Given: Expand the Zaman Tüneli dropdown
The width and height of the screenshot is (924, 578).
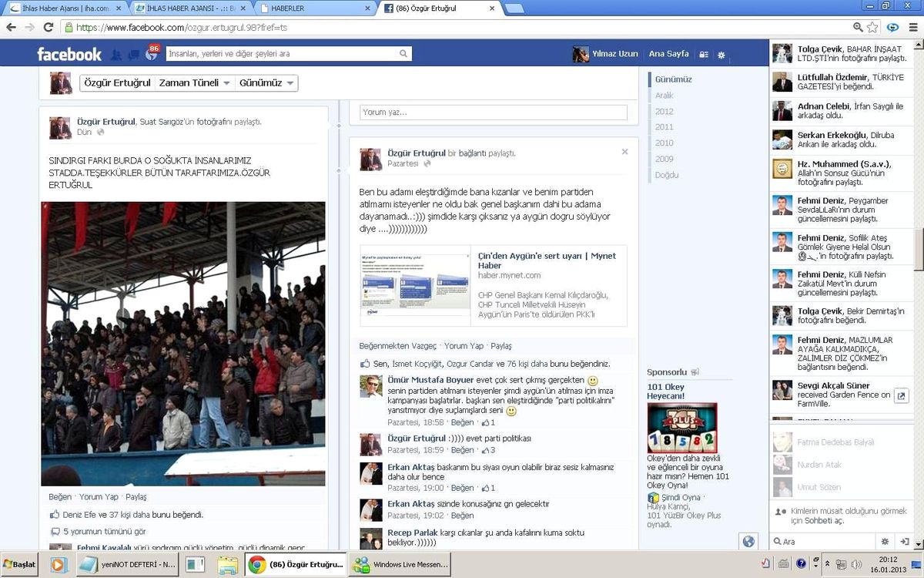Looking at the screenshot, I should (195, 83).
